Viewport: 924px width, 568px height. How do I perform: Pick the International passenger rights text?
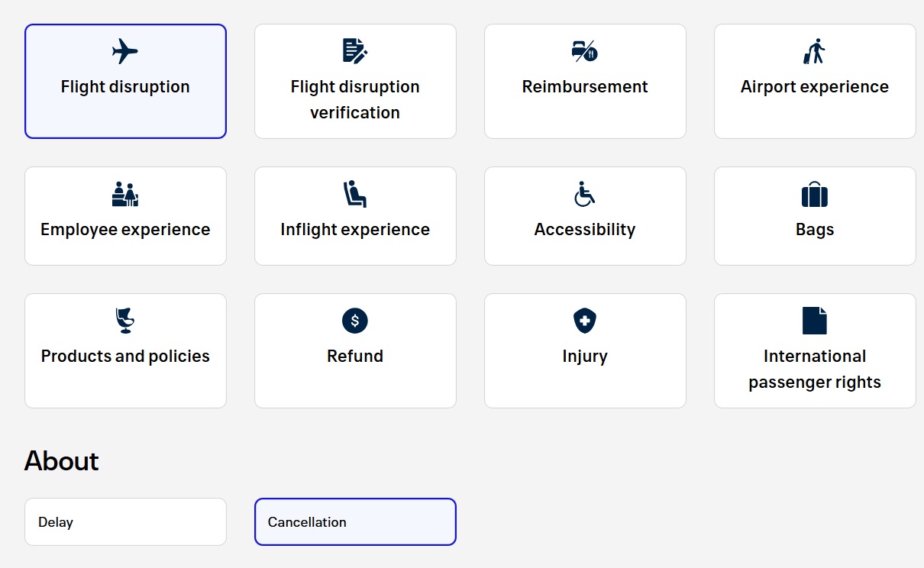815,370
